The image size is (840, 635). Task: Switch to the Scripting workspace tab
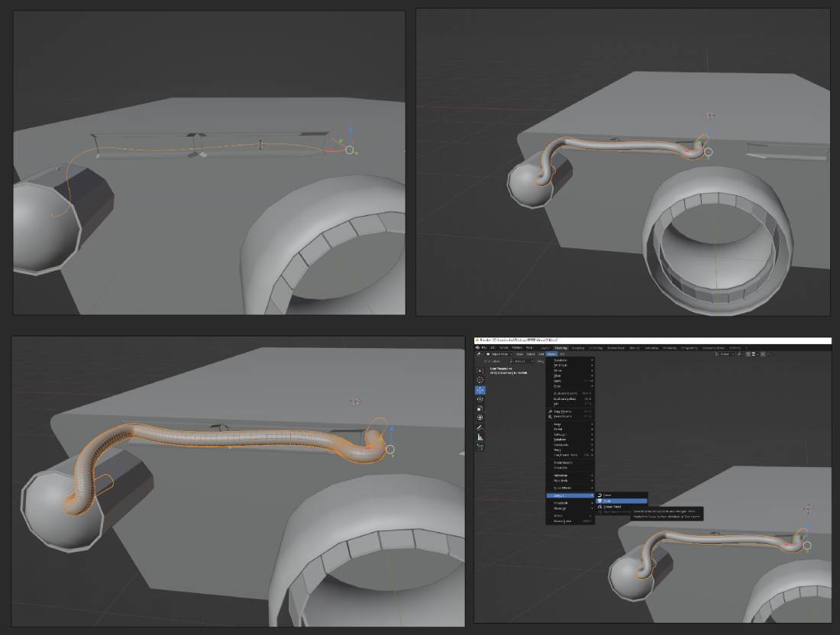[x=735, y=347]
